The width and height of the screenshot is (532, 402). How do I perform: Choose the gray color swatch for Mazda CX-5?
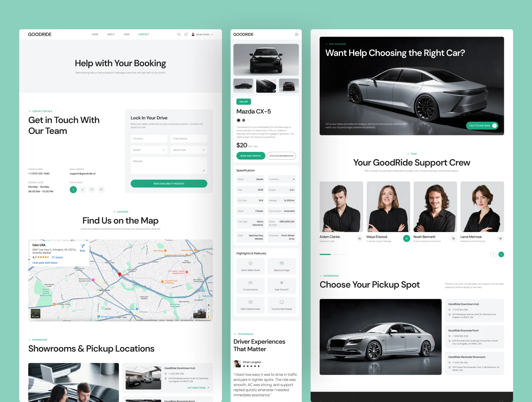click(244, 120)
